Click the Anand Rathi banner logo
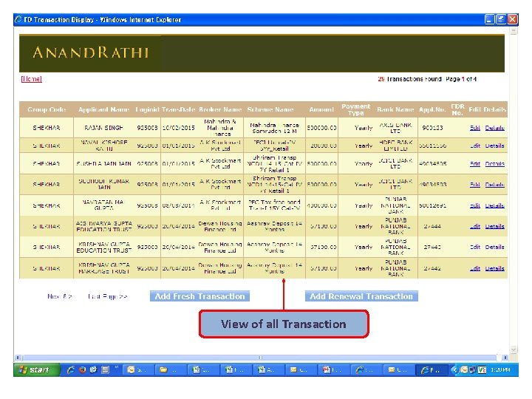 click(x=91, y=52)
